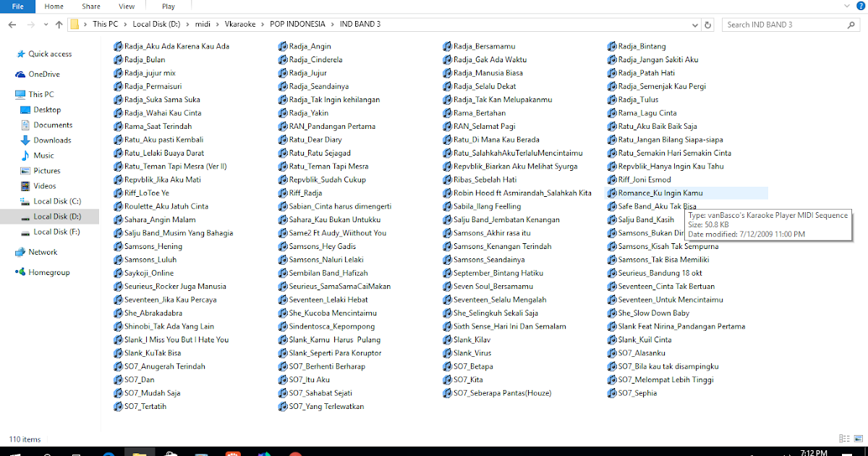Open the Play ribbon tab
This screenshot has height=456, width=868.
pos(169,6)
